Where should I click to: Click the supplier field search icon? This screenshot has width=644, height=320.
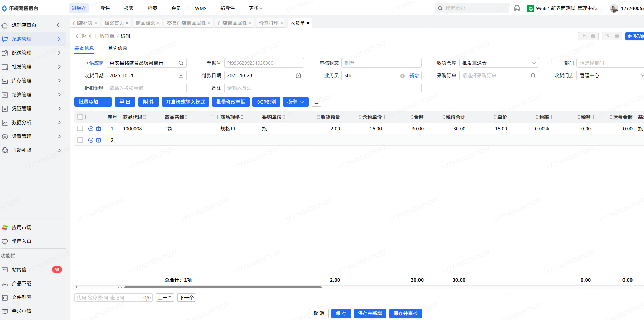(181, 63)
